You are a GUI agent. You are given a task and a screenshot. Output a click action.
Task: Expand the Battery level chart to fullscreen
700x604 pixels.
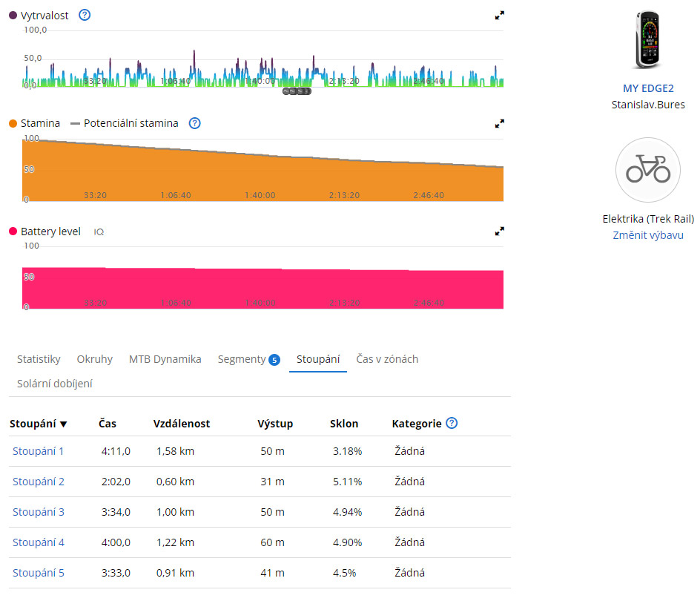[x=500, y=232]
